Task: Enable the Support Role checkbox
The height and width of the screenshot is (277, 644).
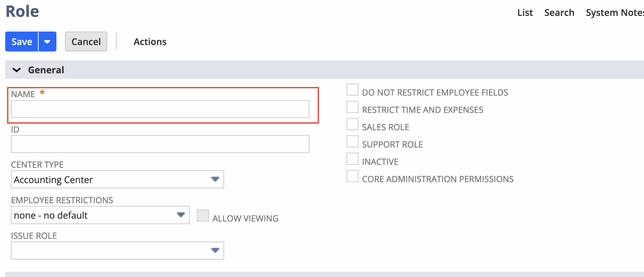Action: point(352,142)
